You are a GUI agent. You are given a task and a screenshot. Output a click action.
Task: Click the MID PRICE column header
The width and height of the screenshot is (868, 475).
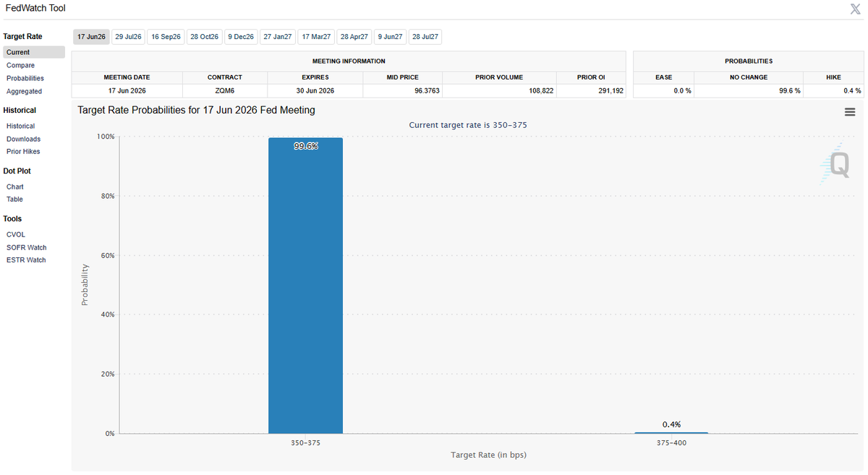402,77
